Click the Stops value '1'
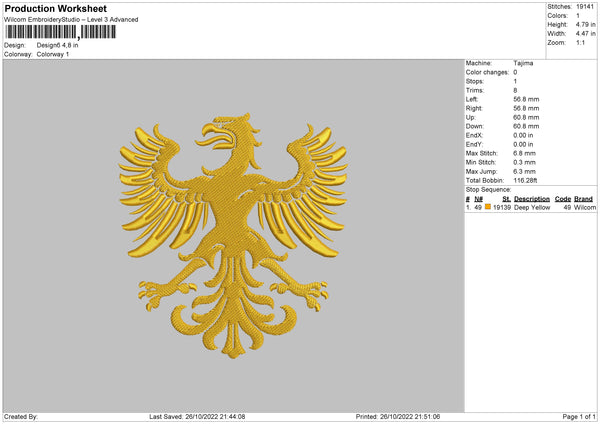The height and width of the screenshot is (424, 600). coord(515,82)
